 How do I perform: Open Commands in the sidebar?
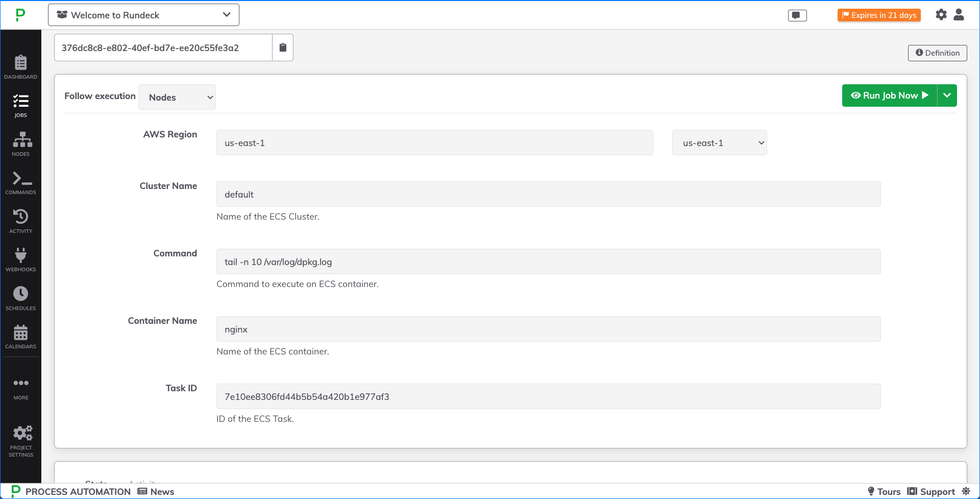pos(20,183)
